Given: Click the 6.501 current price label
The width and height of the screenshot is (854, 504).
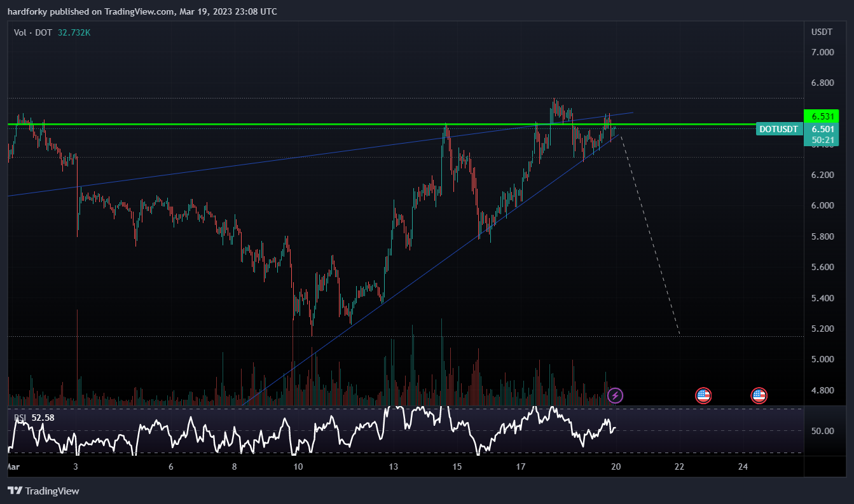Looking at the screenshot, I should pyautogui.click(x=822, y=129).
